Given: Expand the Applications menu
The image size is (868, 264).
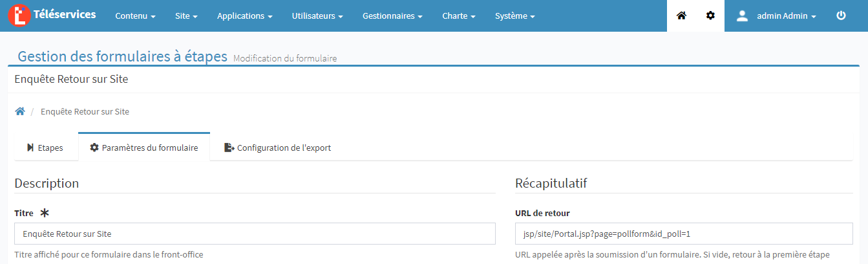Looking at the screenshot, I should (244, 16).
